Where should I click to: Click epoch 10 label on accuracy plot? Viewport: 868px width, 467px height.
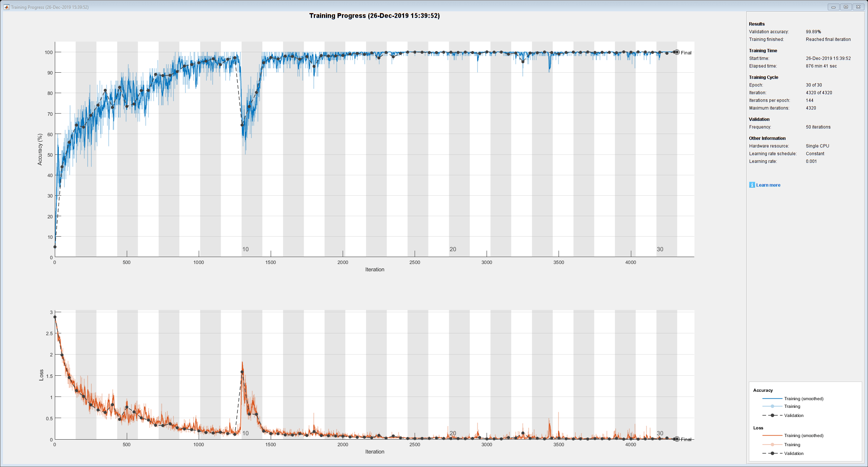pos(245,249)
